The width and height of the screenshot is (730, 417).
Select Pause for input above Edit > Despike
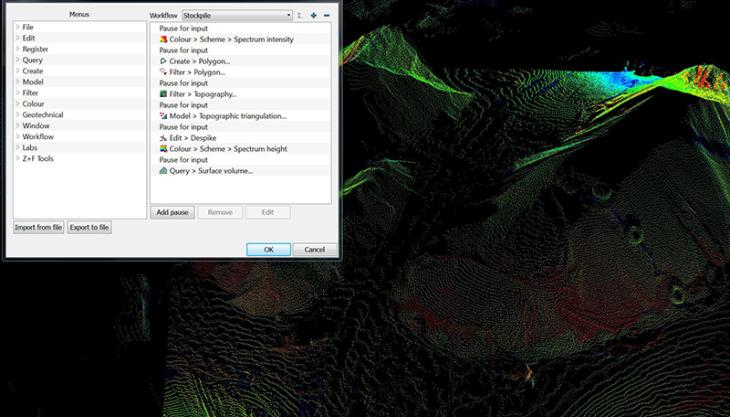183,127
